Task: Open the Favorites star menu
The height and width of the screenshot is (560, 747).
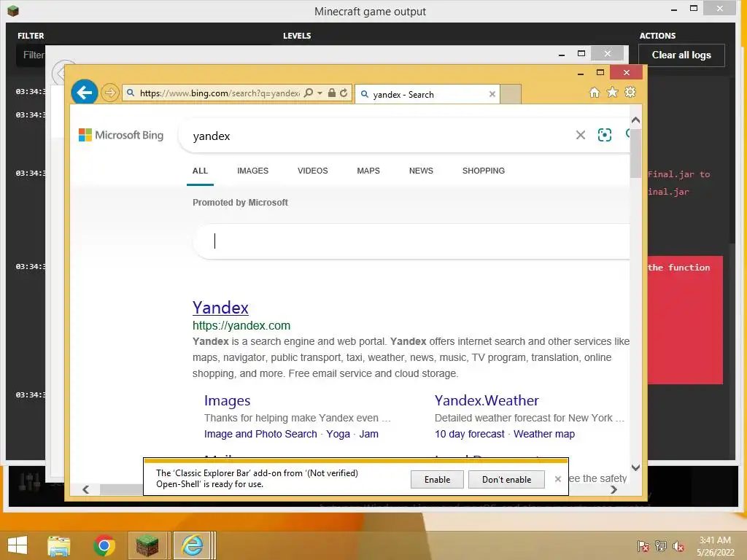Action: (x=612, y=93)
